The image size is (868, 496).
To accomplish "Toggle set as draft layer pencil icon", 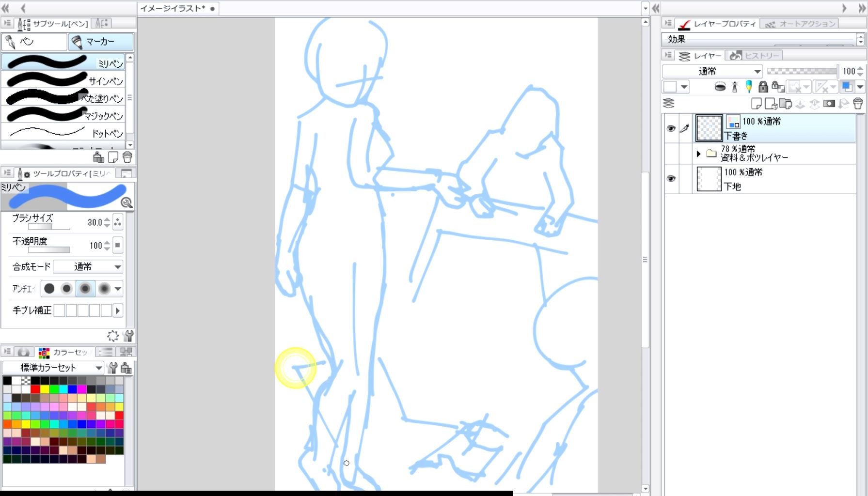I will click(749, 87).
